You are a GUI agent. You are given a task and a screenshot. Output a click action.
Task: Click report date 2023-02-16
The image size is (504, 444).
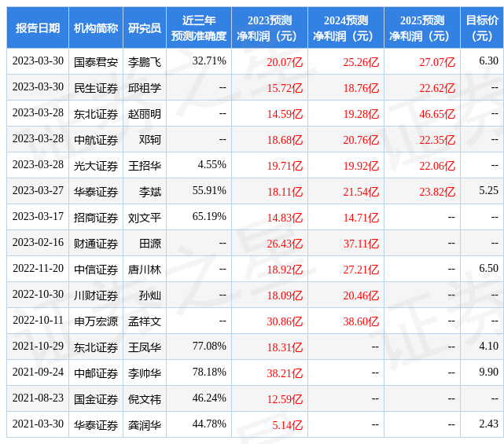tap(38, 242)
